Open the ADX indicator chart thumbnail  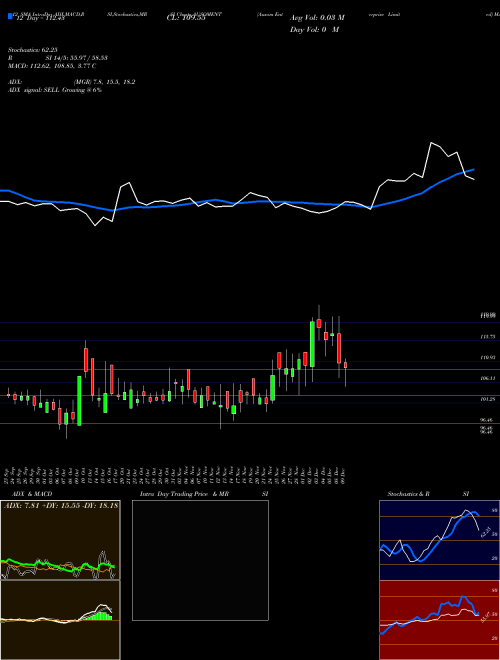tap(60, 540)
